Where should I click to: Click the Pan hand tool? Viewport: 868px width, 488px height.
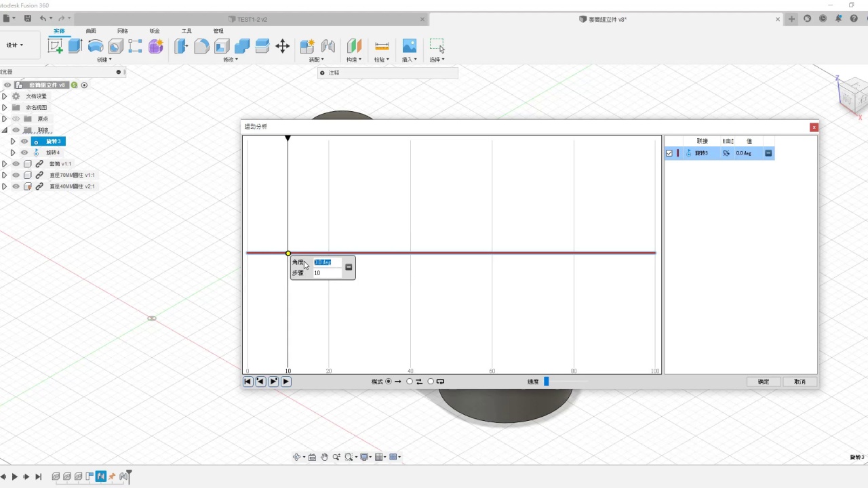tap(324, 457)
